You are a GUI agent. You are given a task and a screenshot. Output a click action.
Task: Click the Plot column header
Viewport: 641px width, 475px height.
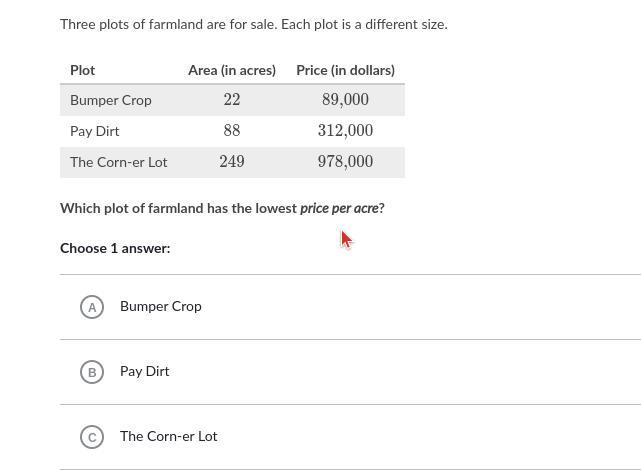point(83,70)
